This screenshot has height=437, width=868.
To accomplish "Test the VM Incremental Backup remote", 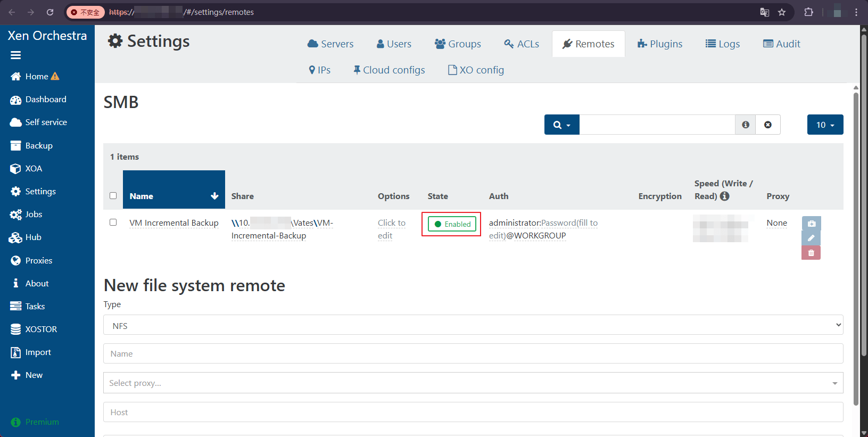I will pyautogui.click(x=811, y=224).
